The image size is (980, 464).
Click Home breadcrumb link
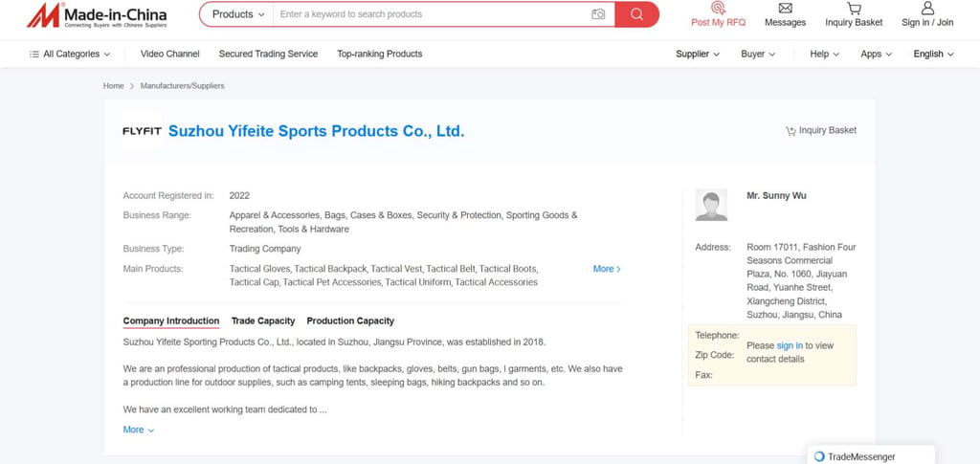coord(114,86)
